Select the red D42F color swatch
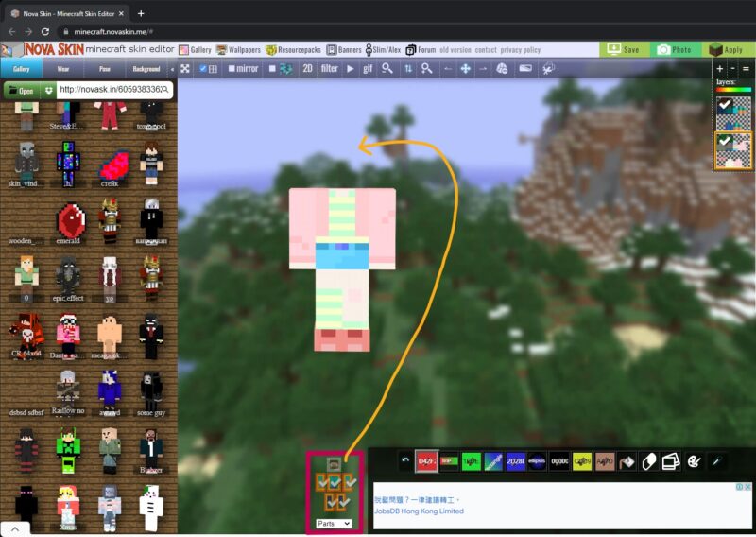 point(426,461)
